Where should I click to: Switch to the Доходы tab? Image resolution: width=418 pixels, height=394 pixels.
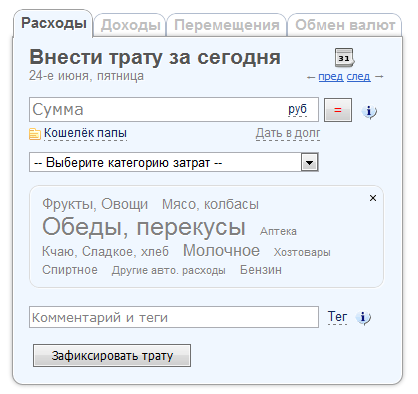[x=130, y=25]
